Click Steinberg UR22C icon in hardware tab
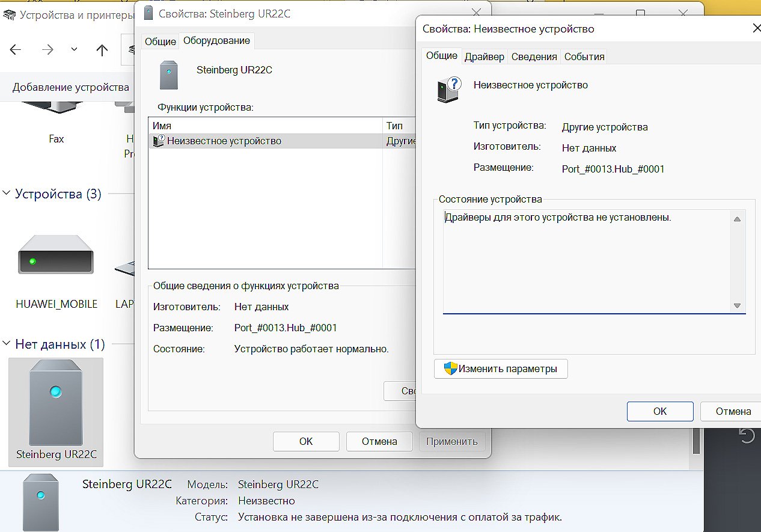The width and height of the screenshot is (761, 532). coord(169,75)
